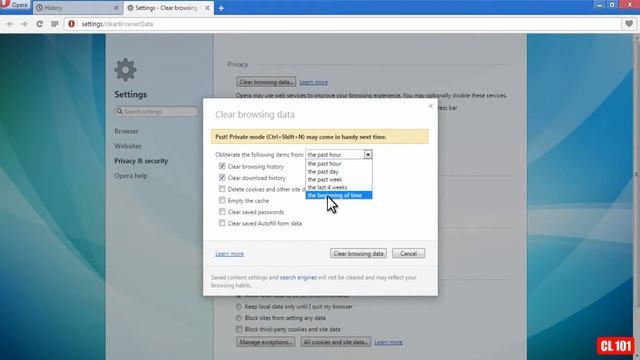This screenshot has height=360, width=640.
Task: Open the search engines link
Action: tap(298, 278)
